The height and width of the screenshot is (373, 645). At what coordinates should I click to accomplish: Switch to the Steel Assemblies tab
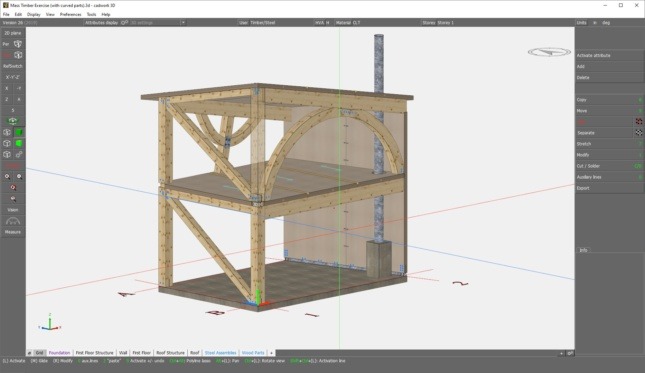[220, 353]
